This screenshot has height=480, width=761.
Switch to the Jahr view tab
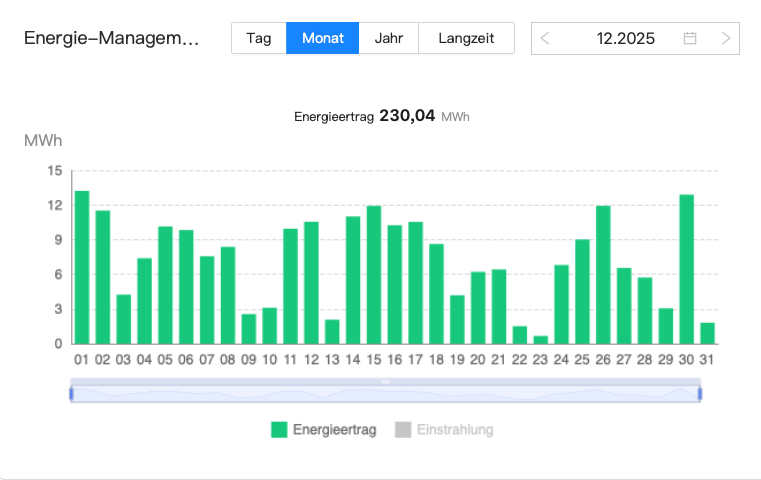tap(388, 39)
